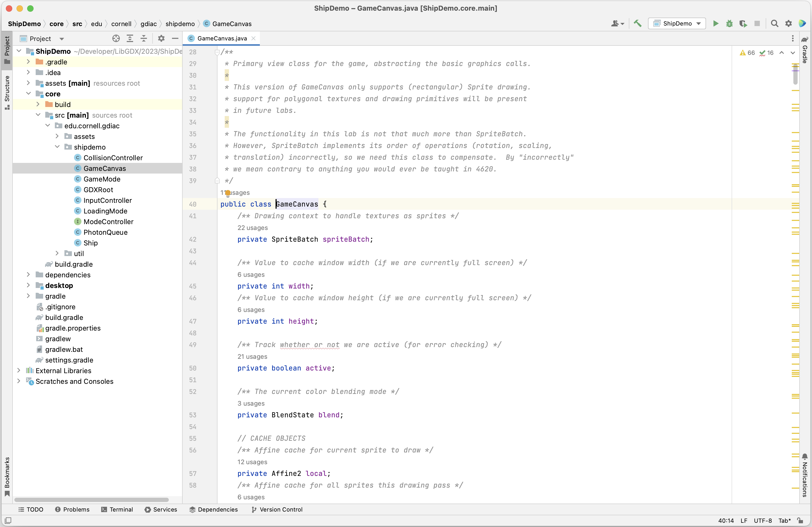Open the CollisionController class file
Image resolution: width=812 pixels, height=527 pixels.
click(113, 158)
